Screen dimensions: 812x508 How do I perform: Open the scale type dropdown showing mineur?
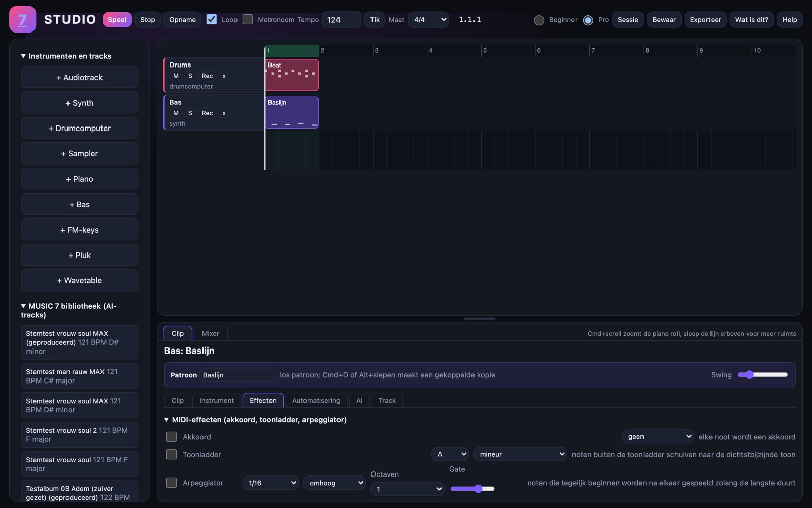520,454
